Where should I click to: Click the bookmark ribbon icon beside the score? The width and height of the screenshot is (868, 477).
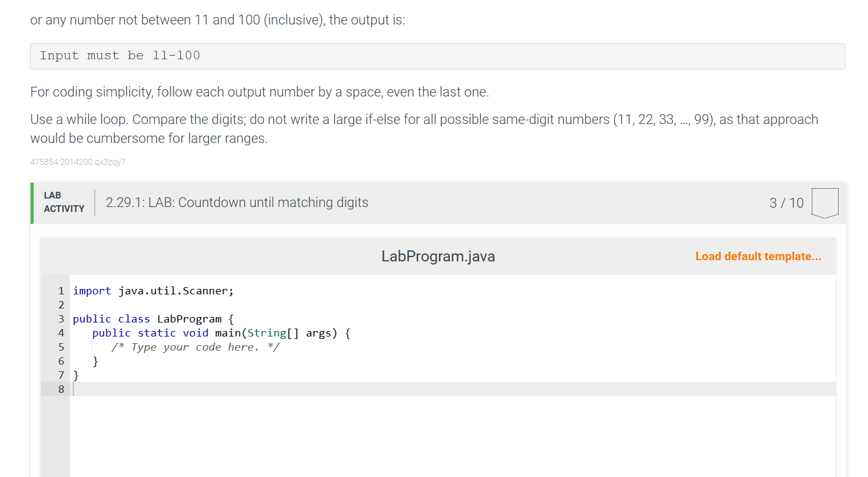tap(825, 203)
